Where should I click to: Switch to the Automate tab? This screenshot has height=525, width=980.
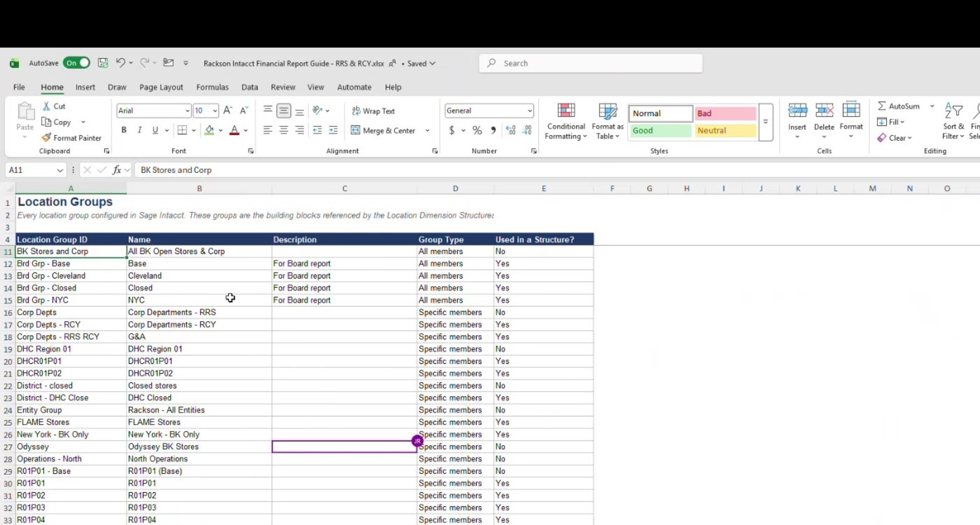coord(354,87)
